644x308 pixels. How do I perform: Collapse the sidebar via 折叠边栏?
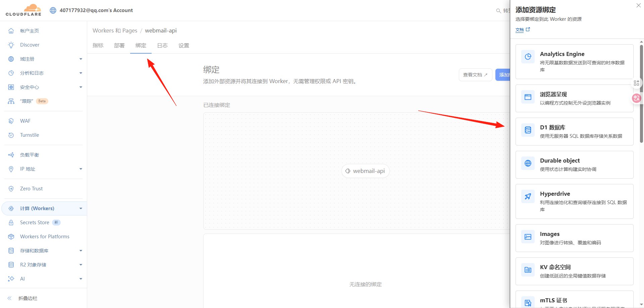[28, 298]
